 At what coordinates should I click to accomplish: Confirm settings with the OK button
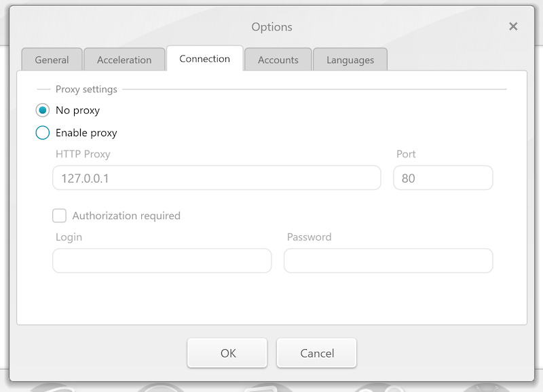click(x=228, y=353)
